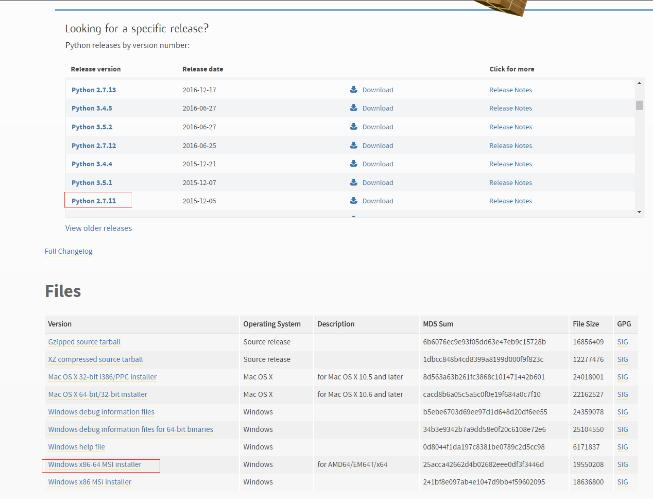Click the MD5 Sum column header

pyautogui.click(x=438, y=324)
